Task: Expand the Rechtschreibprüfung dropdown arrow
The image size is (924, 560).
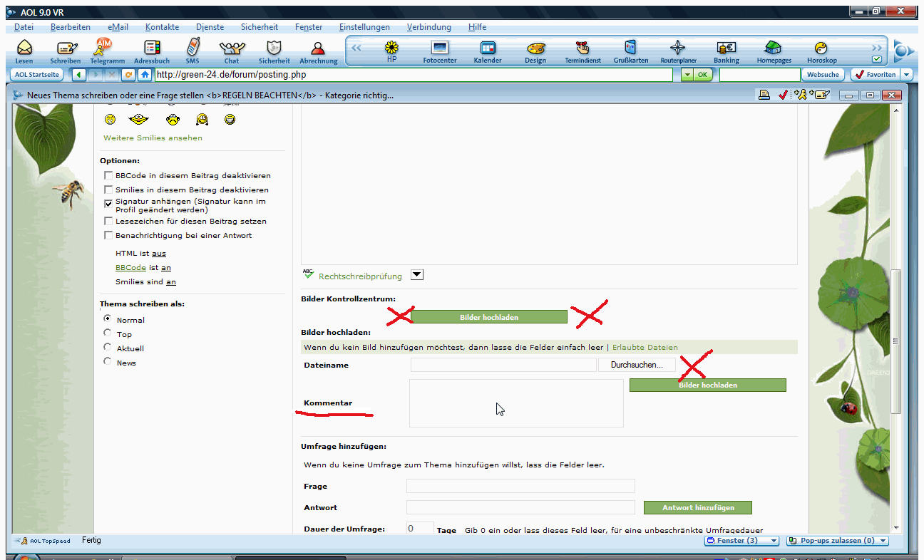Action: [418, 275]
